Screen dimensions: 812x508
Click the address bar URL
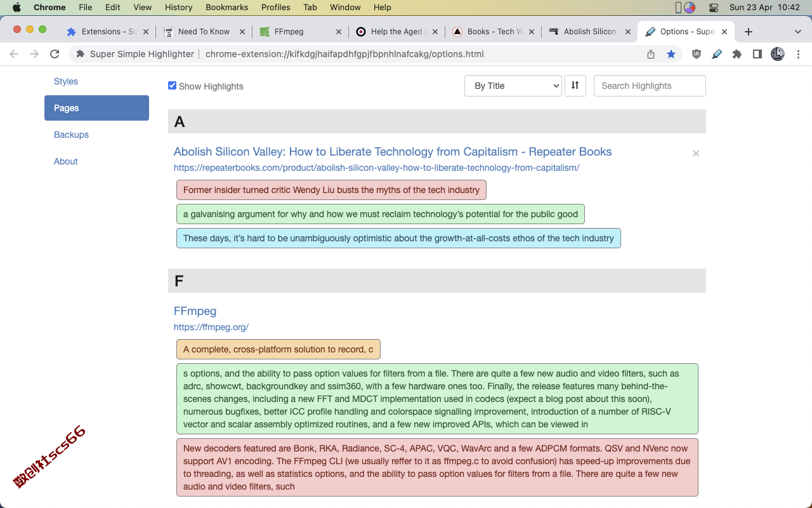[x=344, y=54]
